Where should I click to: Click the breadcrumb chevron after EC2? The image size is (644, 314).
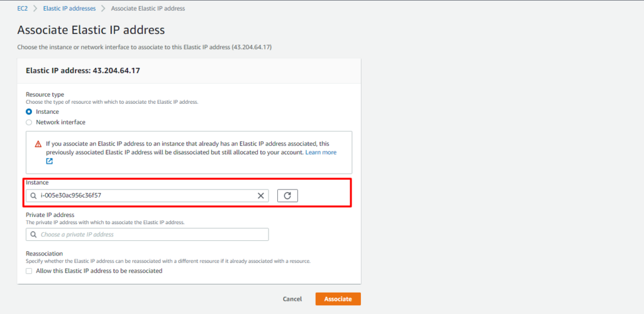35,9
